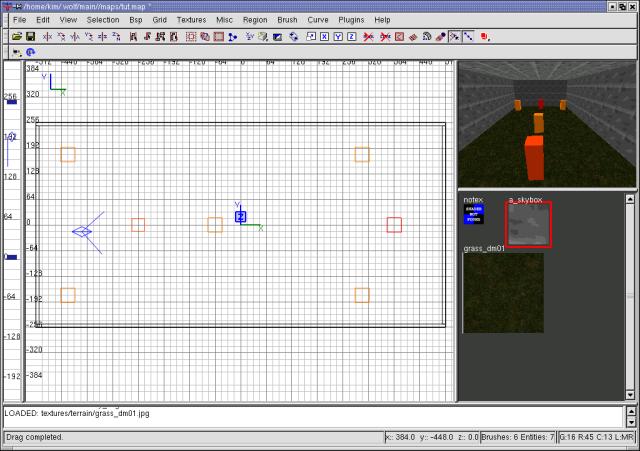Click the patch bend mode icon

pyautogui.click(x=427, y=37)
